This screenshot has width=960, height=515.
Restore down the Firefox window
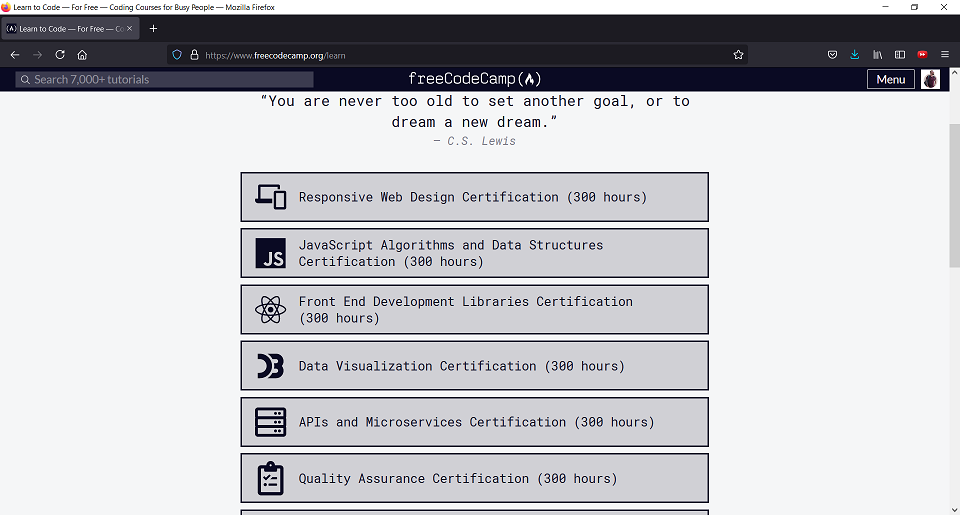coord(914,7)
